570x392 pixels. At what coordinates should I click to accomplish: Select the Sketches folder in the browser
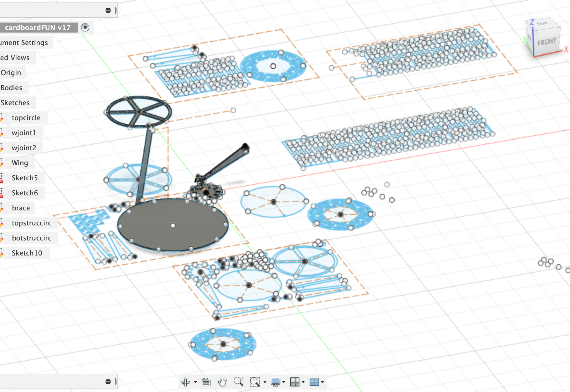(x=15, y=103)
